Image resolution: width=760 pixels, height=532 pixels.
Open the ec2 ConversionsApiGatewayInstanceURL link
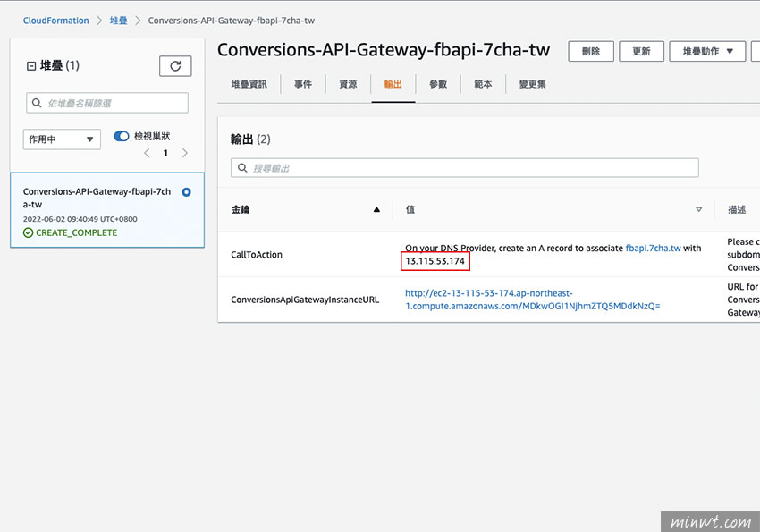point(532,300)
